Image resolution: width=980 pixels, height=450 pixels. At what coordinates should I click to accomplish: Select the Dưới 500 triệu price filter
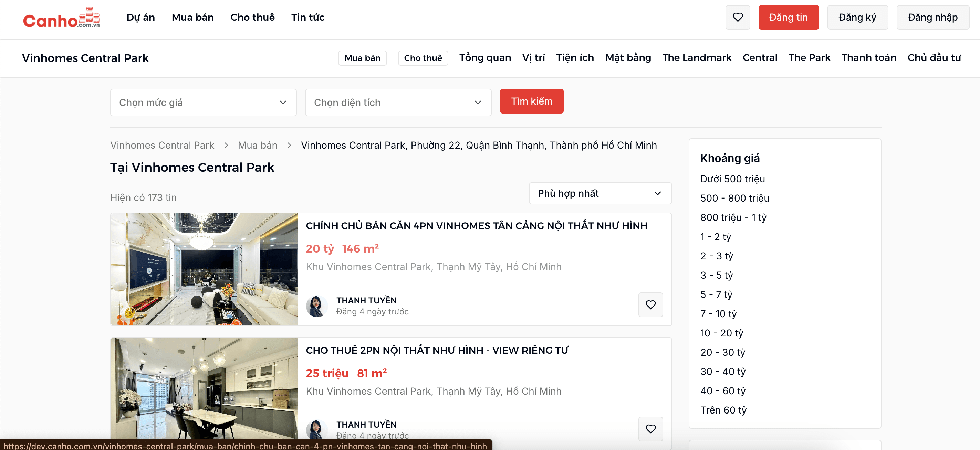pos(732,179)
